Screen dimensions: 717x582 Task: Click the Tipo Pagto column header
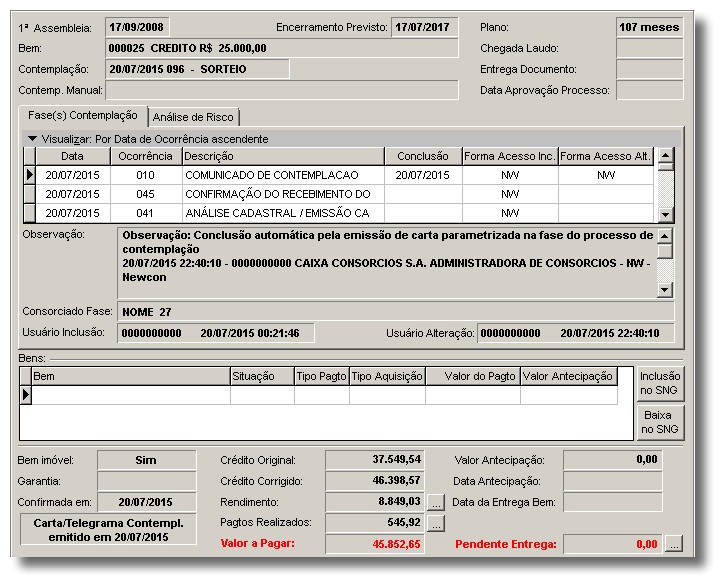pyautogui.click(x=321, y=376)
